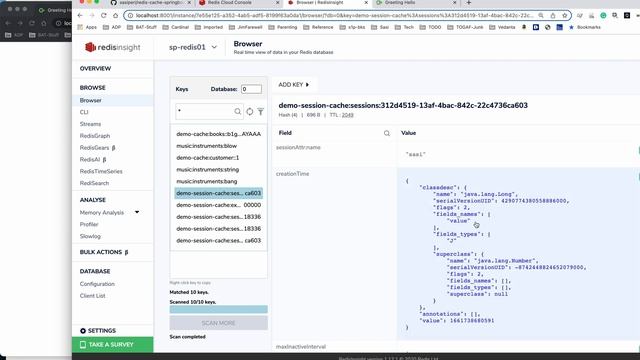
Task: Go to the RedisAI page
Action: click(x=93, y=160)
